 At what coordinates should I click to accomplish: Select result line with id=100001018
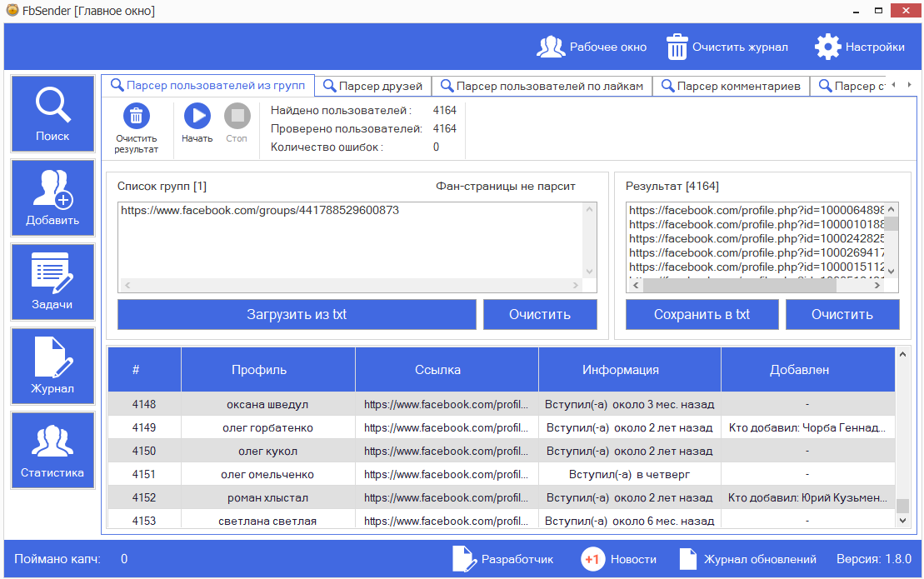757,224
